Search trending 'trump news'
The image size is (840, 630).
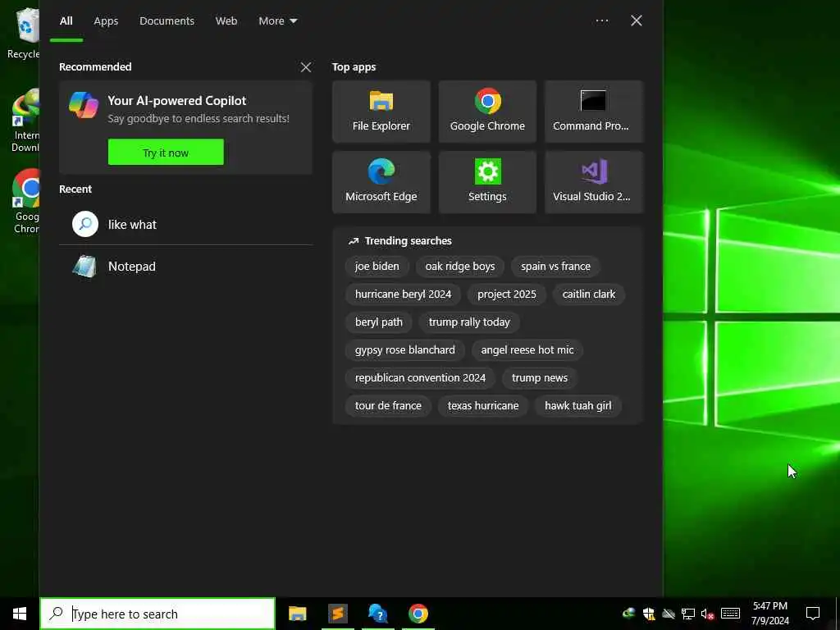pyautogui.click(x=540, y=377)
